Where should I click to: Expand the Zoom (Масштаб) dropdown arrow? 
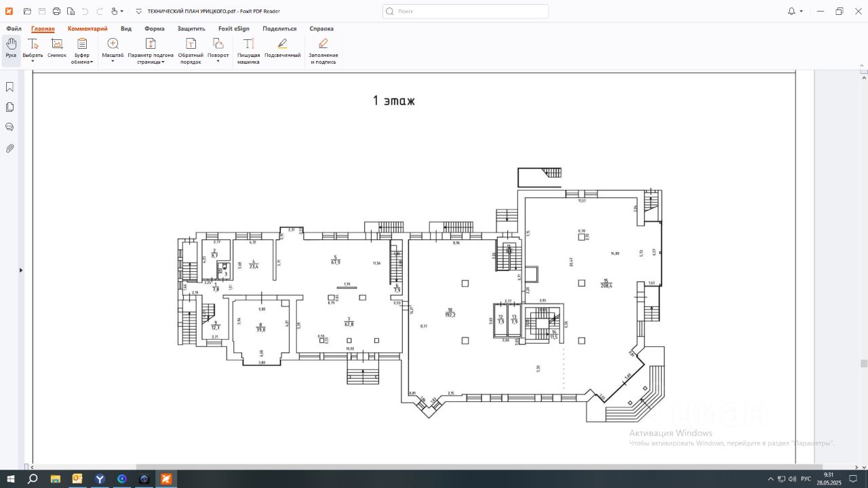click(113, 62)
